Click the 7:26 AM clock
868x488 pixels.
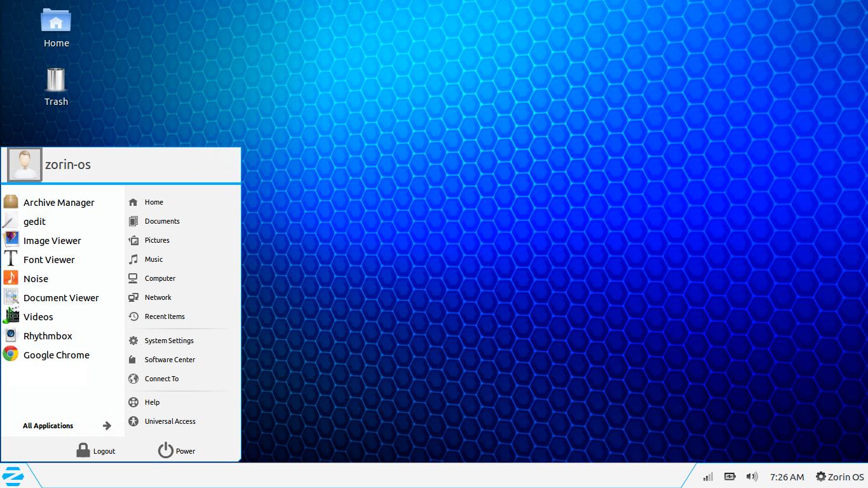[787, 477]
